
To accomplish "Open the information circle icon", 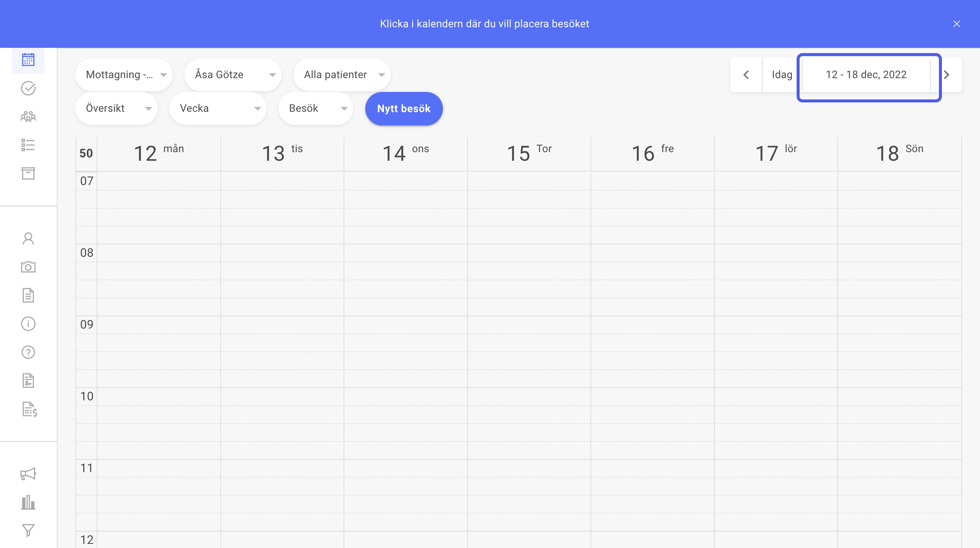I will 28,324.
